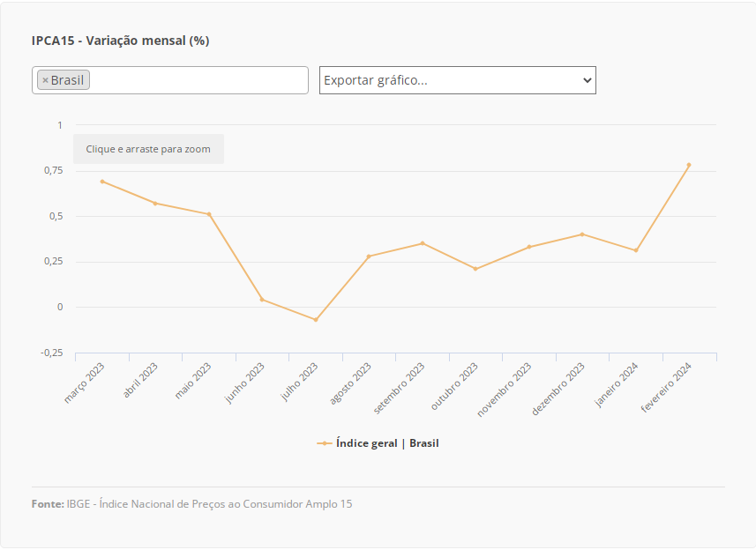
Task: Select the junho 2023 data point
Action: (x=262, y=300)
